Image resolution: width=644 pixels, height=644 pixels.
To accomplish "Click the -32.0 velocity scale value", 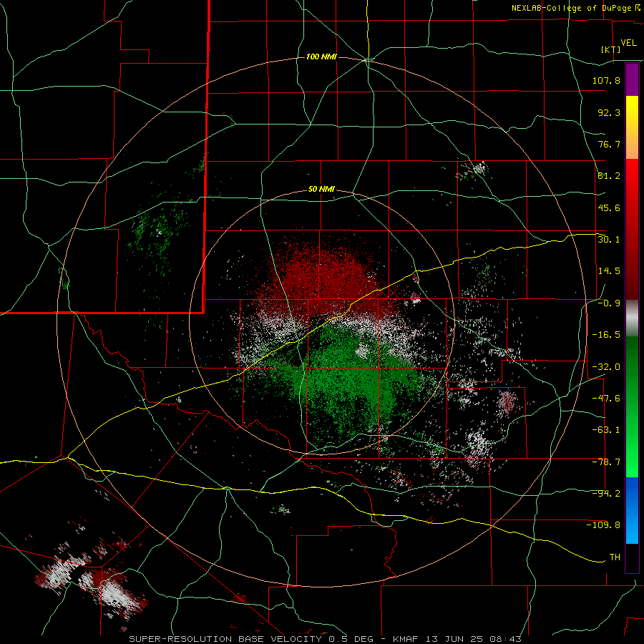I will (606, 367).
